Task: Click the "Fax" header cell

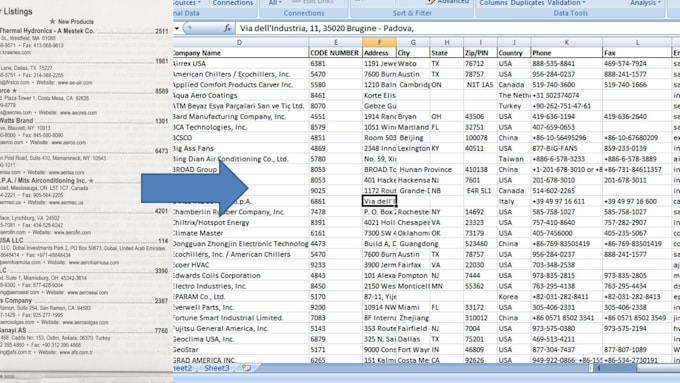Action: pos(637,53)
